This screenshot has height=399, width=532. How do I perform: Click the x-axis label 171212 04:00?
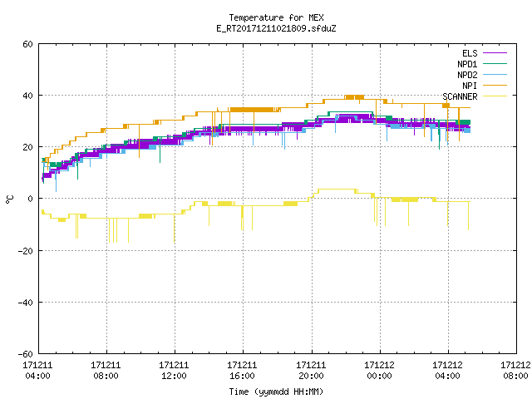[447, 371]
